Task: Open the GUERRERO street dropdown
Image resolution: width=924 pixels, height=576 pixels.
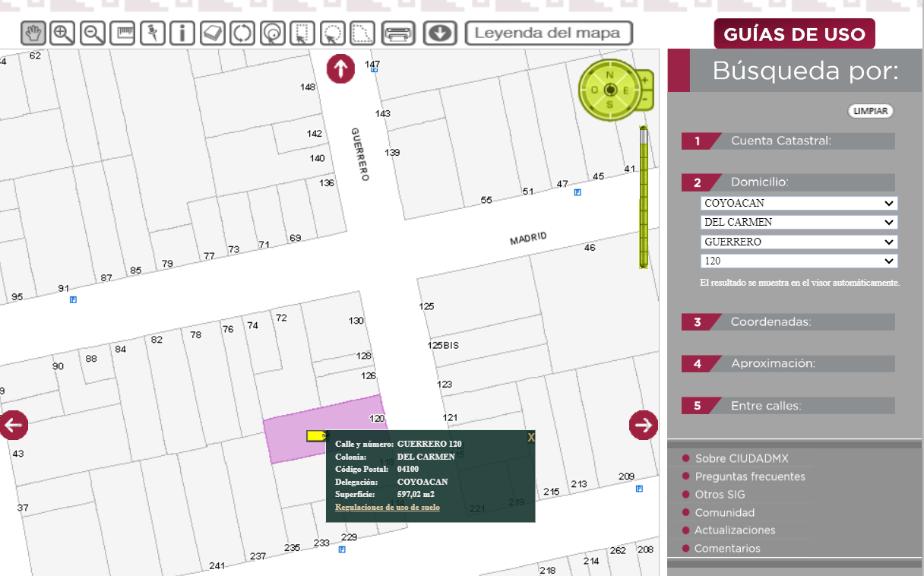Action: [x=799, y=242]
